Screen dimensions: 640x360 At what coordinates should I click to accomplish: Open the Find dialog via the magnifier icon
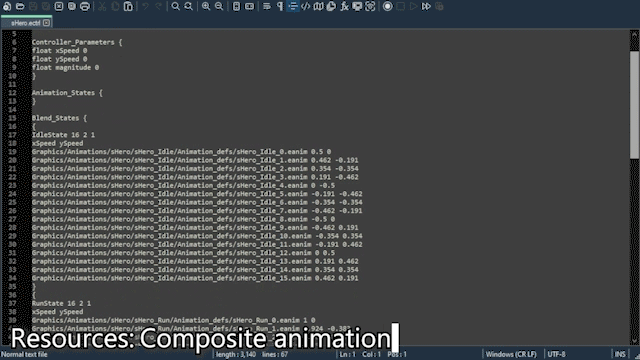(x=176, y=6)
